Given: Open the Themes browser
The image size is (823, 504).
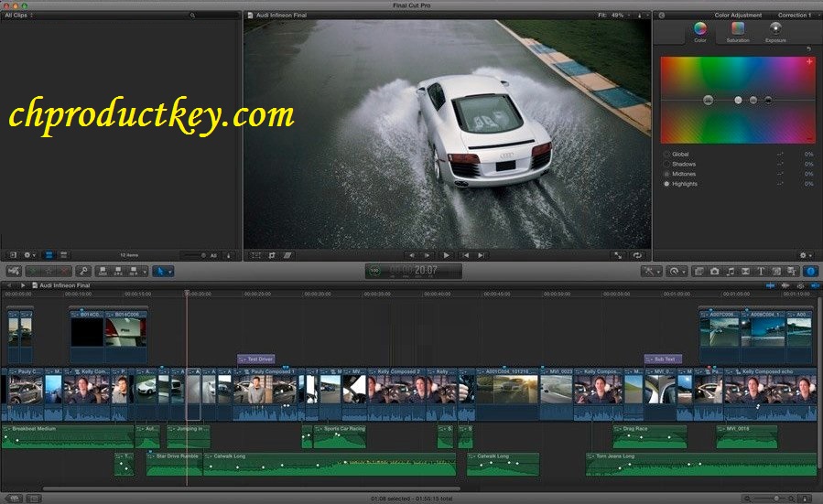Looking at the screenshot, I should coord(792,271).
